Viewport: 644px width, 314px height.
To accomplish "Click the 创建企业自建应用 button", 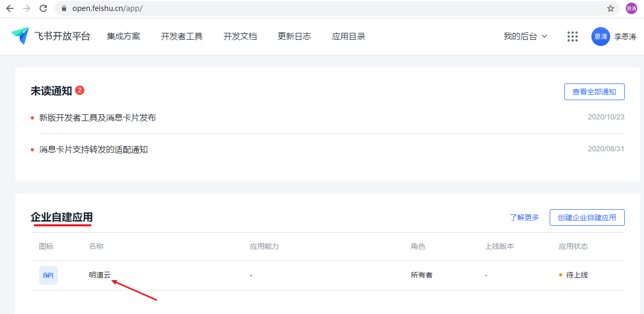I will [587, 218].
